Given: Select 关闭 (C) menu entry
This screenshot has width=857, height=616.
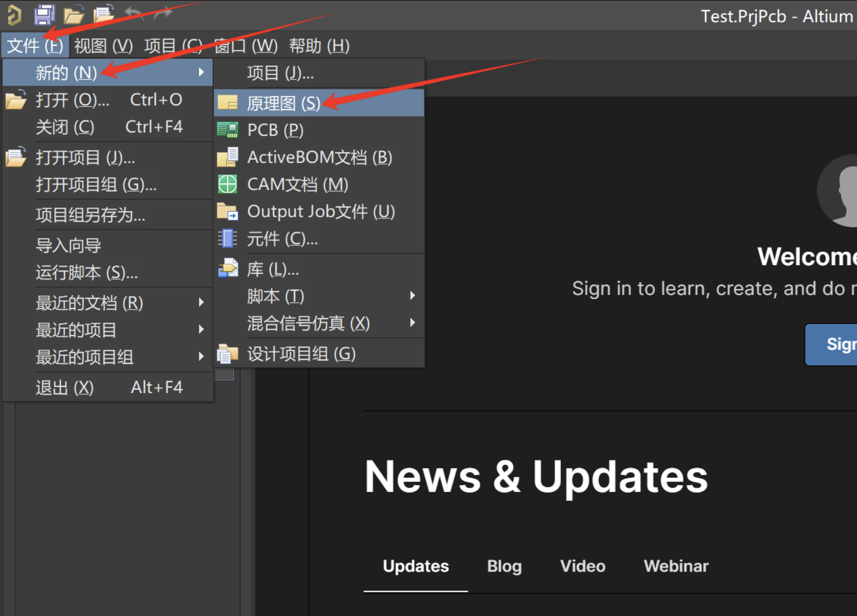Looking at the screenshot, I should pos(108,127).
